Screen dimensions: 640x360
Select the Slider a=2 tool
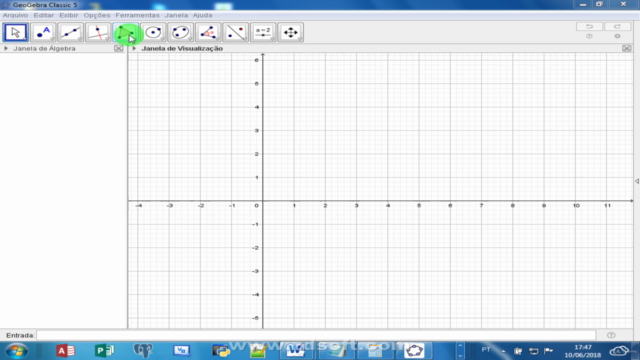click(x=263, y=32)
